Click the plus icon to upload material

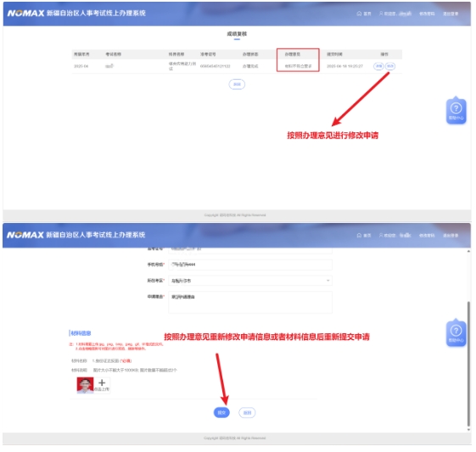coord(102,382)
